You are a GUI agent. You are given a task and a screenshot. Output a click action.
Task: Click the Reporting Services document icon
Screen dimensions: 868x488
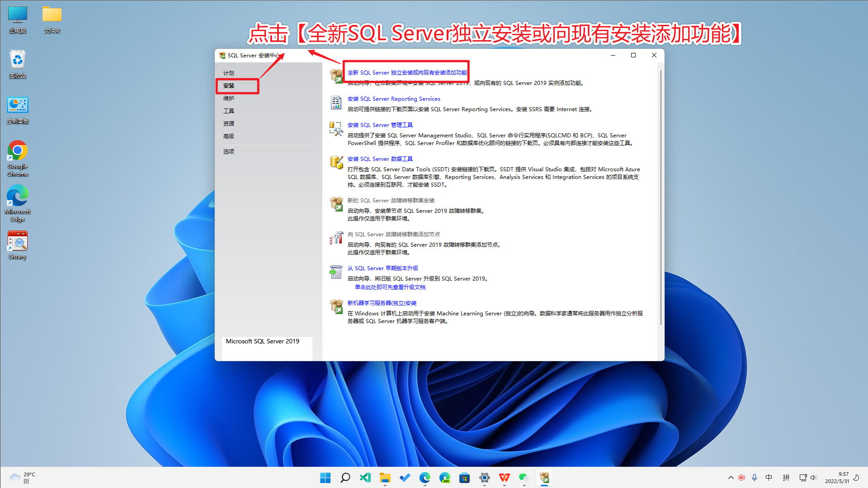(x=336, y=103)
